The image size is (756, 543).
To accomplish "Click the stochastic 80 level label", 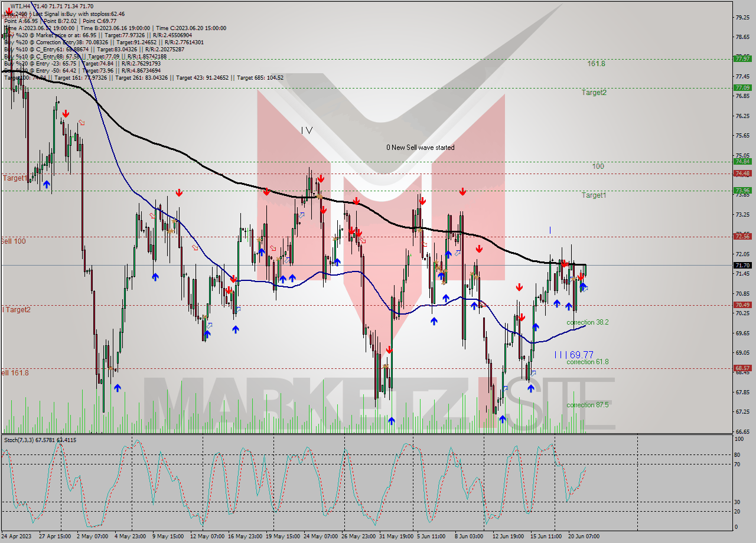I will coord(737,454).
